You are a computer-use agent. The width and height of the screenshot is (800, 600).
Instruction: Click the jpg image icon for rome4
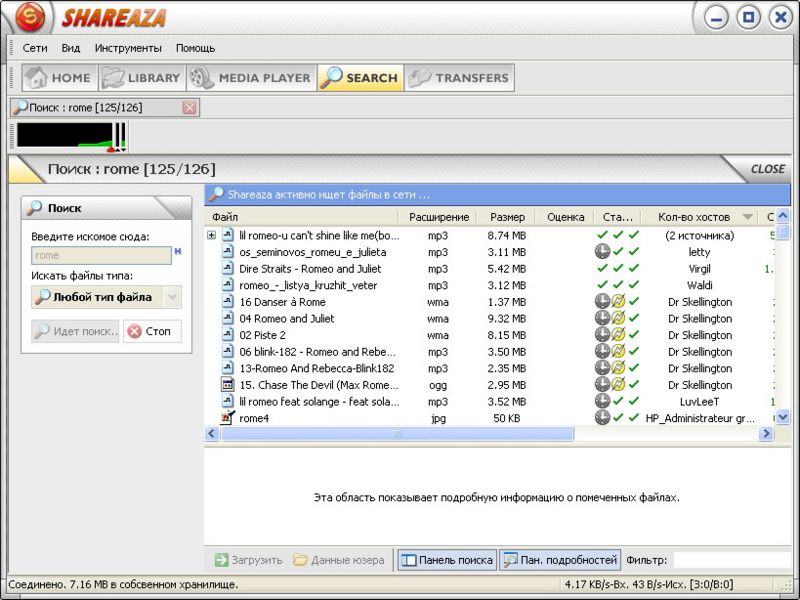tap(228, 417)
